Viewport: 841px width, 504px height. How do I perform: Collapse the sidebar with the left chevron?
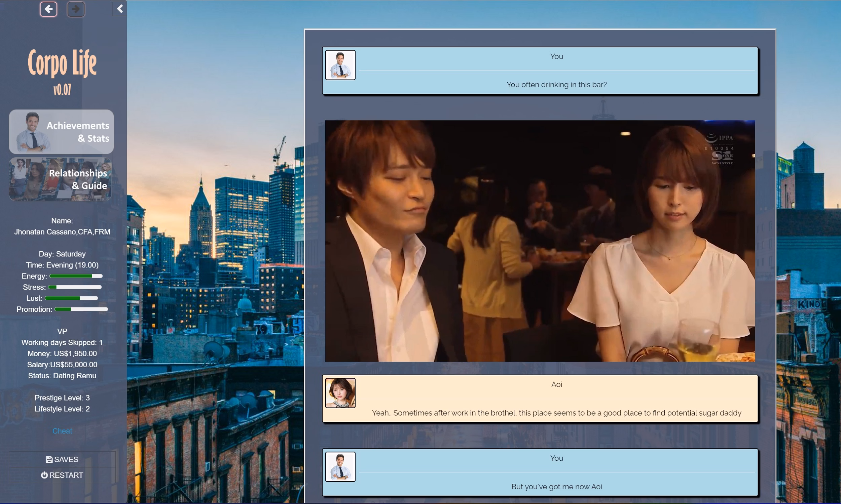(x=119, y=8)
